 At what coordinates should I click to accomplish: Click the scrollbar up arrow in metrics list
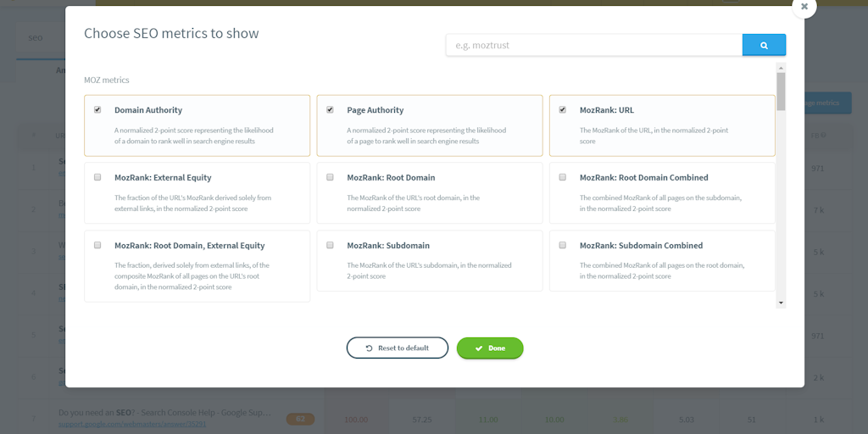781,68
